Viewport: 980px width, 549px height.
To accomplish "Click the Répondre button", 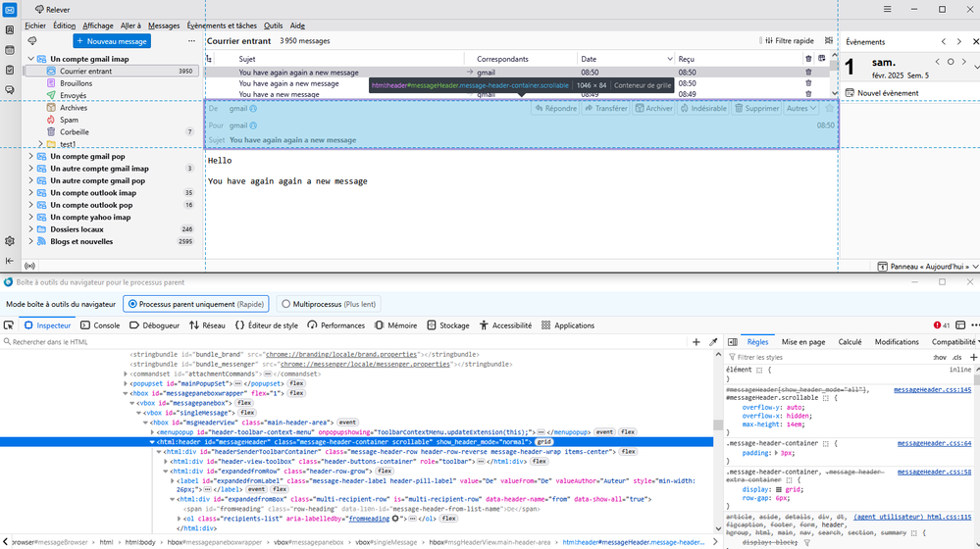I will (x=555, y=108).
